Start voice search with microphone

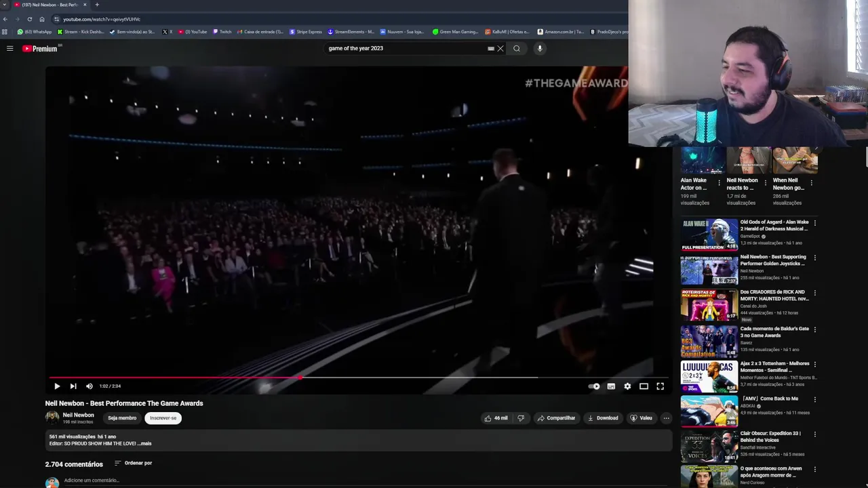(540, 48)
